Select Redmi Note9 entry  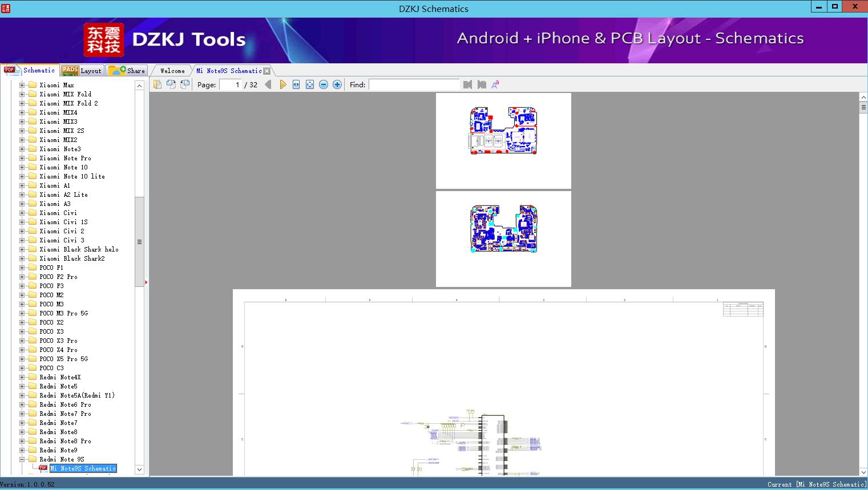tap(59, 450)
